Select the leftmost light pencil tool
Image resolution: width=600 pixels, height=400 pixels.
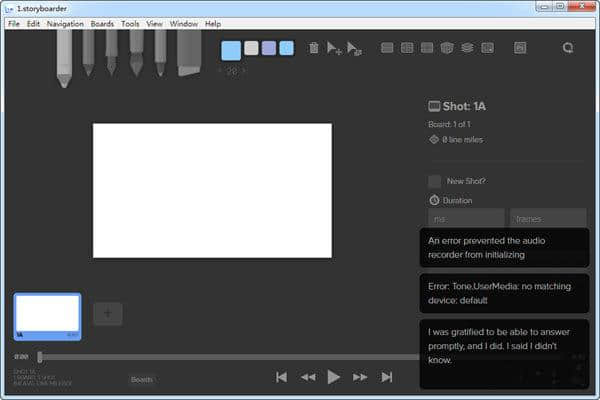(x=65, y=55)
